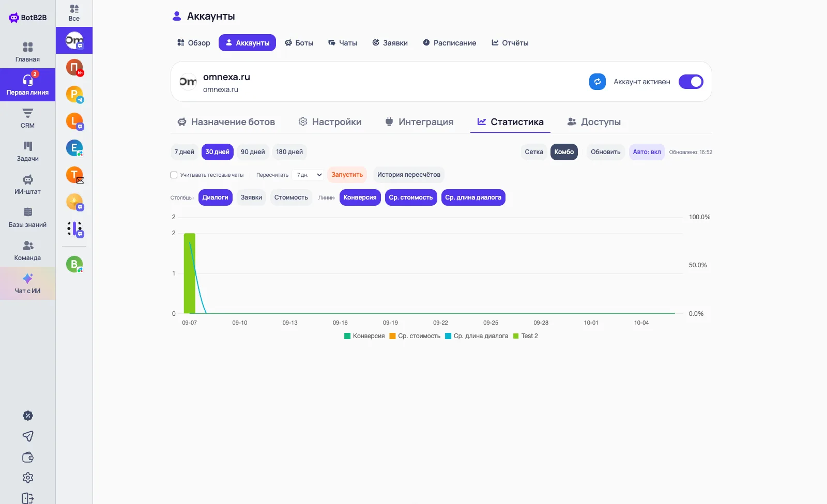Open settings gear in sidebar
The height and width of the screenshot is (504, 827).
tap(28, 478)
